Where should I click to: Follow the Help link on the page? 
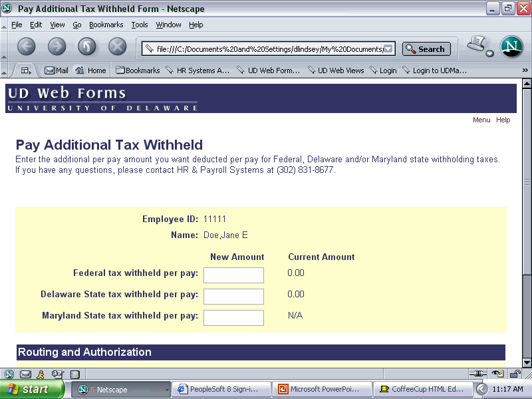click(503, 120)
